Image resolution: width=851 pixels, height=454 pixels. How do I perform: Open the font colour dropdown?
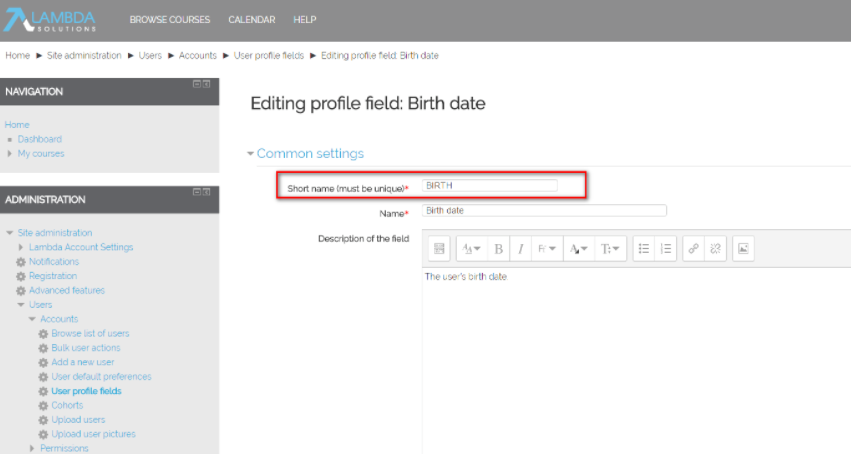[x=579, y=249]
